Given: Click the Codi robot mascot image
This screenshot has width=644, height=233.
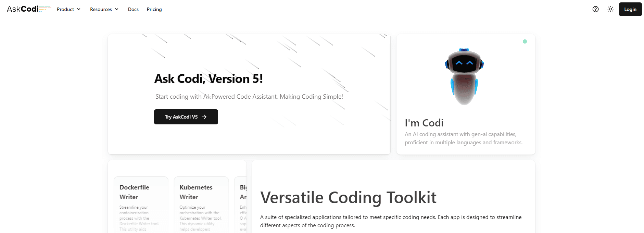Looking at the screenshot, I should tap(464, 77).
